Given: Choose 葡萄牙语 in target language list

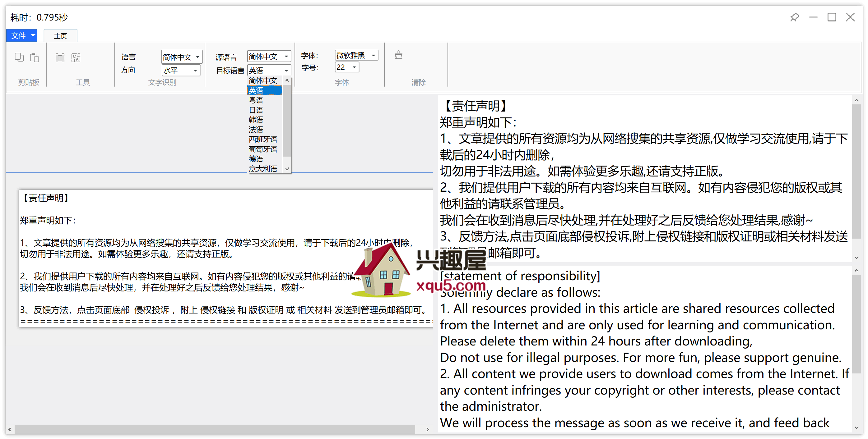Looking at the screenshot, I should pyautogui.click(x=265, y=149).
